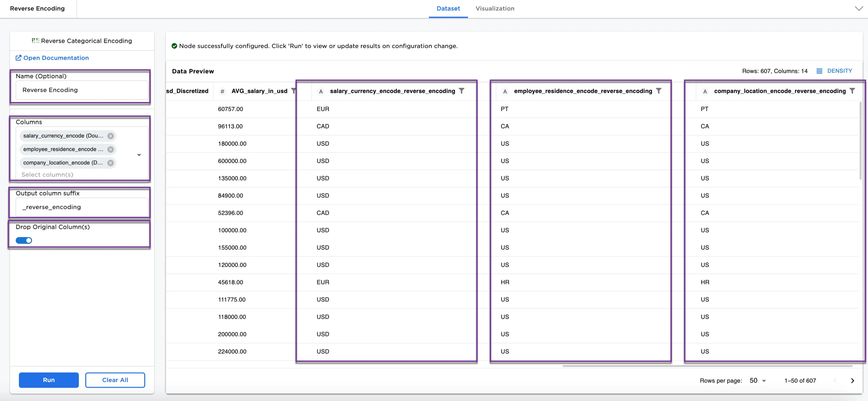Click filter icon on AVG_salary_in_usd column
868x401 pixels.
point(294,91)
